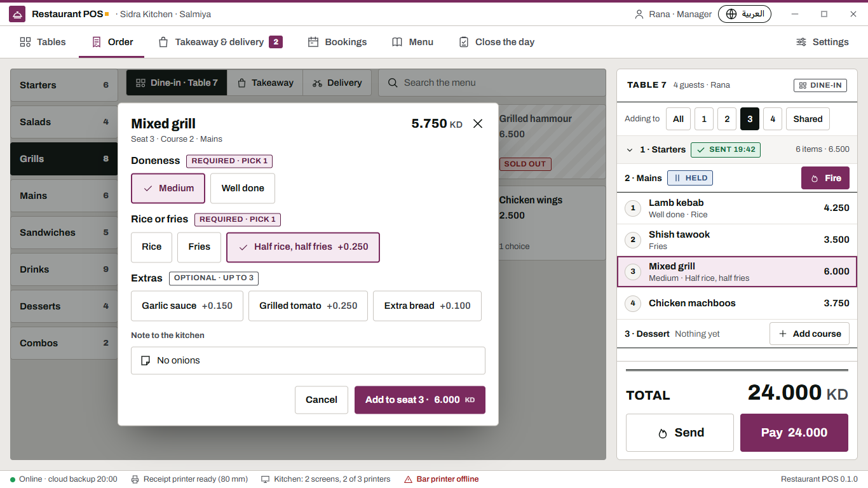Viewport: 868px width, 488px height.
Task: Select Well done doneness
Action: pyautogui.click(x=243, y=188)
